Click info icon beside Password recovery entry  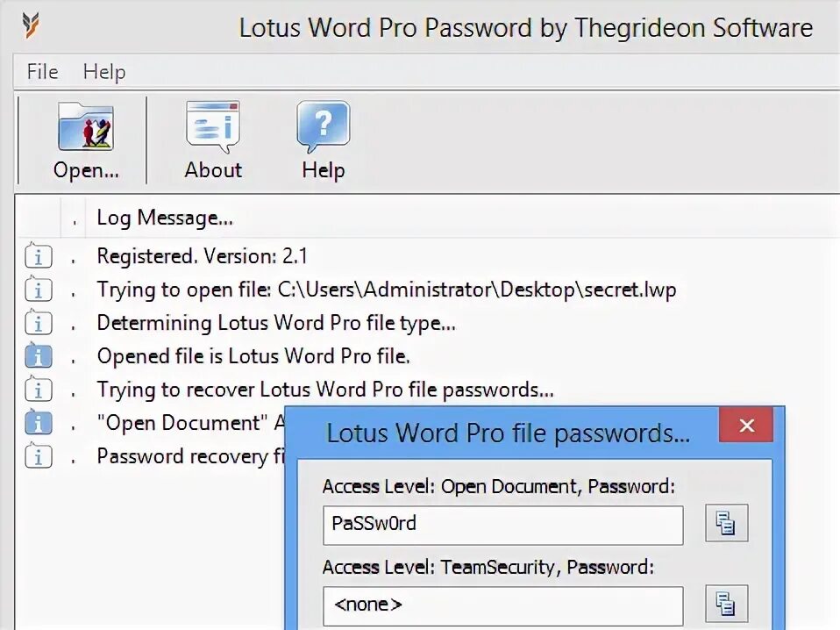38,455
